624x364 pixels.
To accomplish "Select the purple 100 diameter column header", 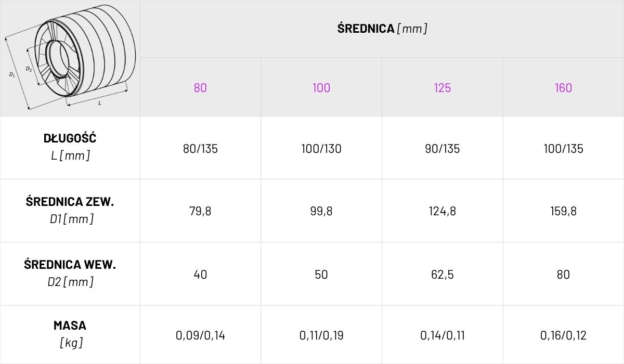I will point(321,88).
